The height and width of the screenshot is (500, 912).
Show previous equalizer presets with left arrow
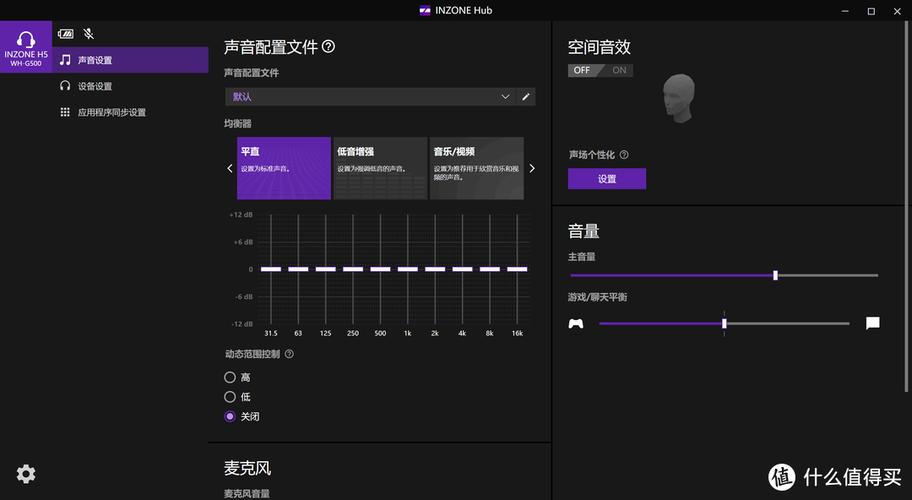point(230,169)
